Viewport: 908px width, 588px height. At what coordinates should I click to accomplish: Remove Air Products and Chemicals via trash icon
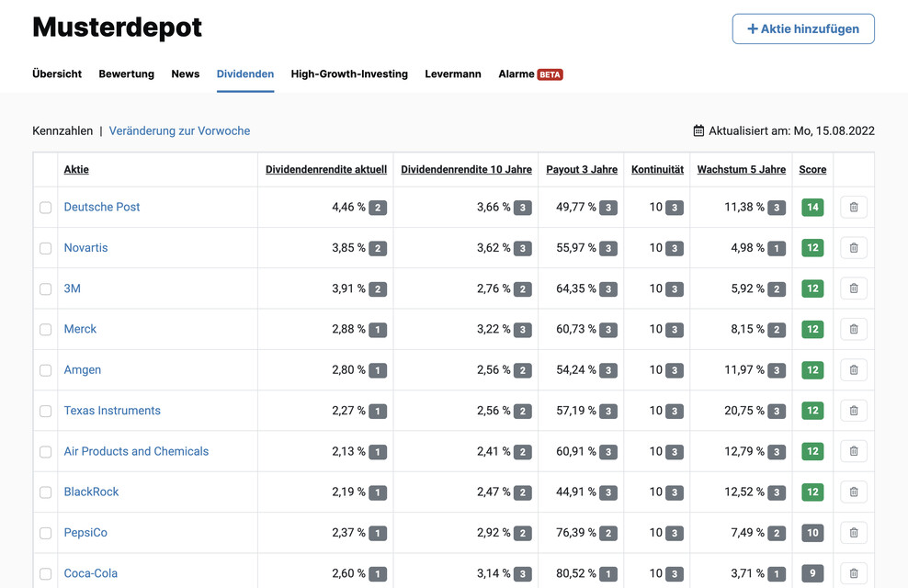coord(854,451)
